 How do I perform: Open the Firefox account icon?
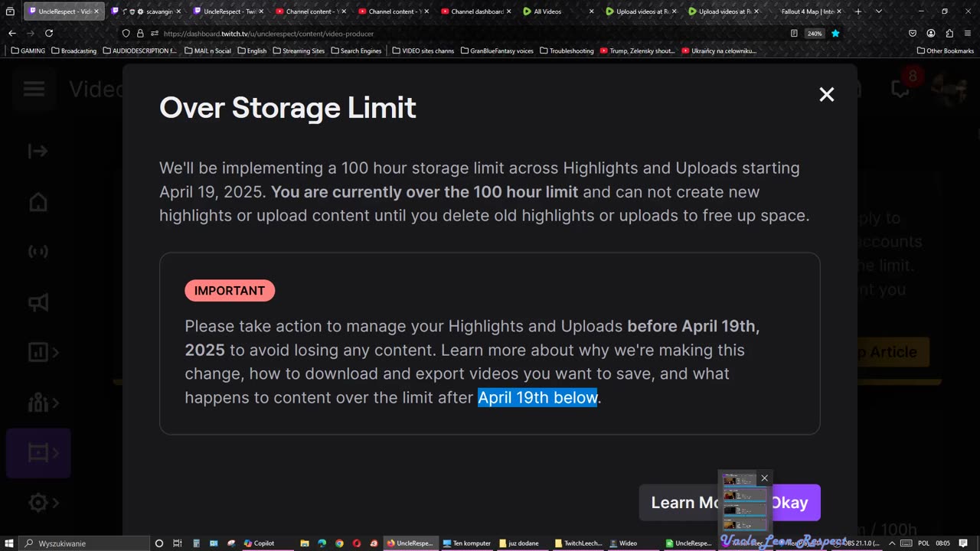[931, 34]
